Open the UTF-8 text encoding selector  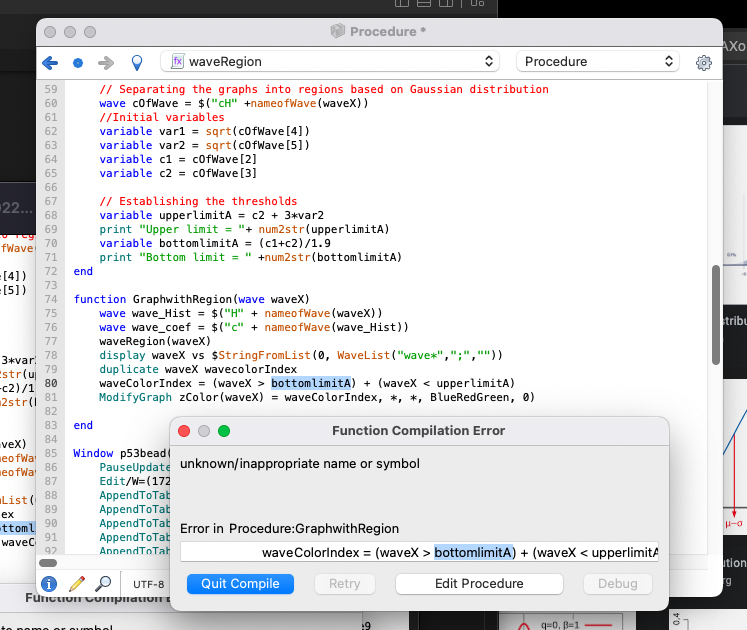pos(148,584)
